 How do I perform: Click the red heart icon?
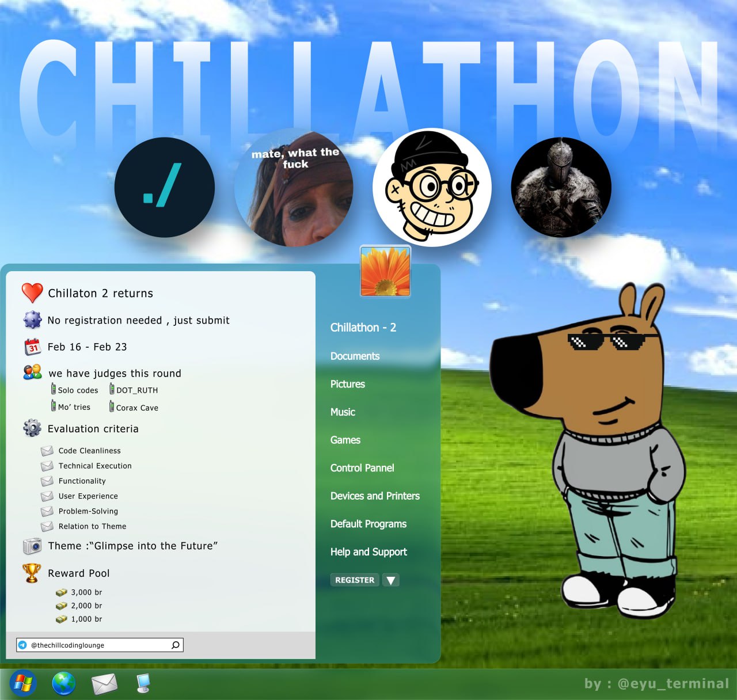(32, 293)
